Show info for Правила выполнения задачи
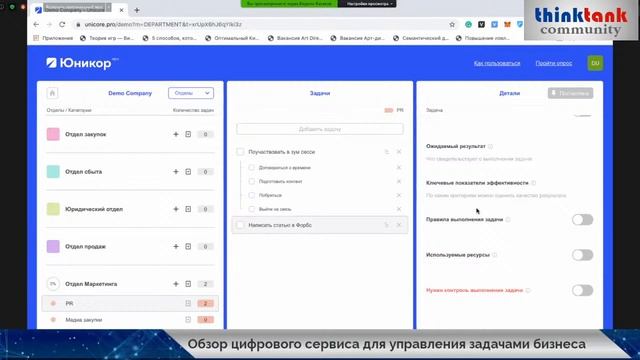This screenshot has height=360, width=640. (x=508, y=220)
